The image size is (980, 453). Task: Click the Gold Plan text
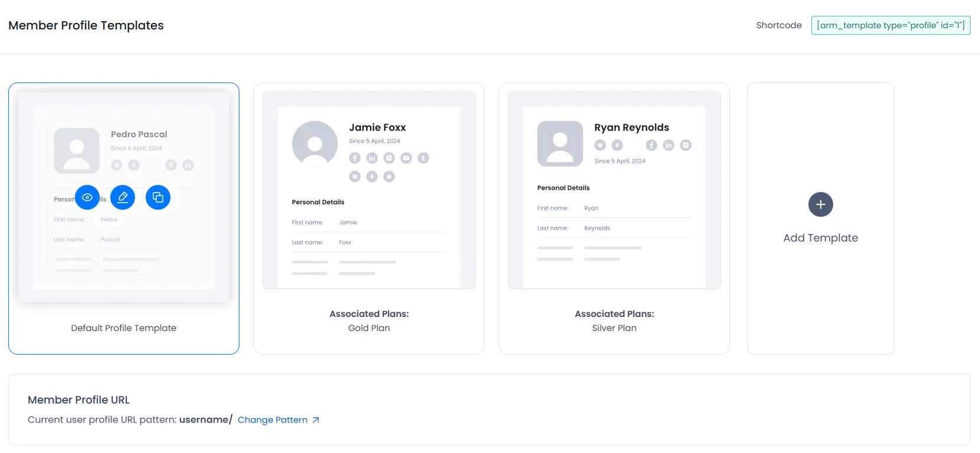click(369, 328)
